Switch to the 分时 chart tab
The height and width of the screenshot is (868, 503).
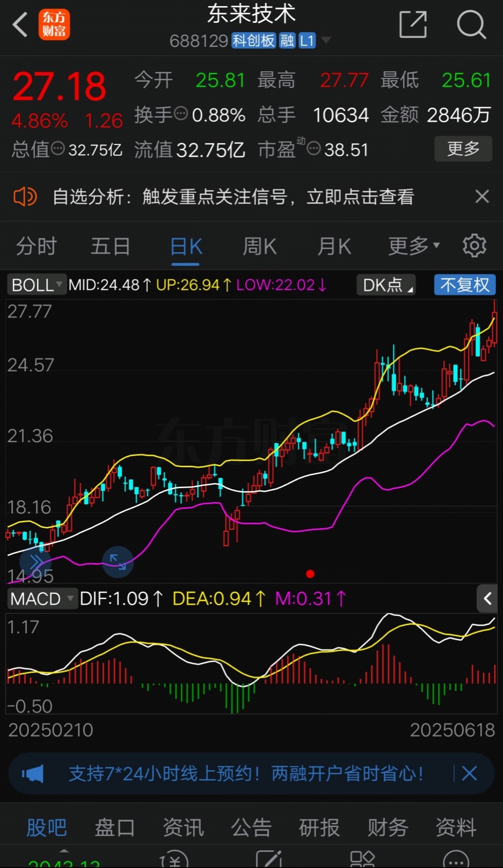[x=36, y=246]
